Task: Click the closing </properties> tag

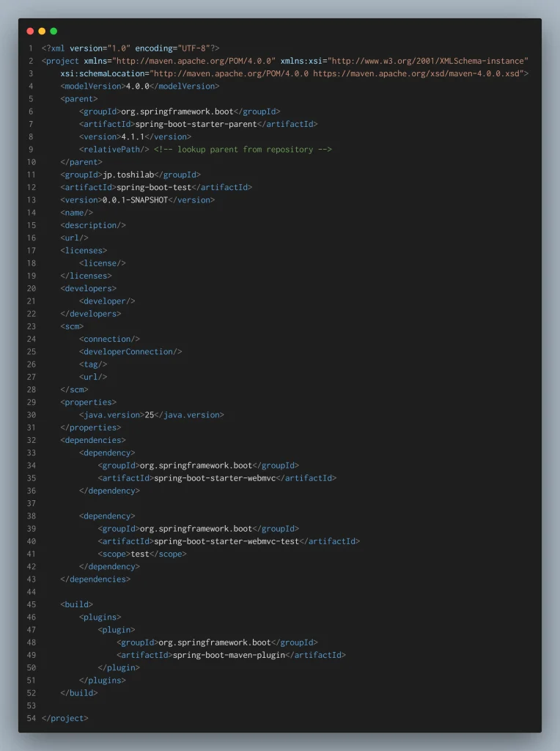Action: (90, 428)
